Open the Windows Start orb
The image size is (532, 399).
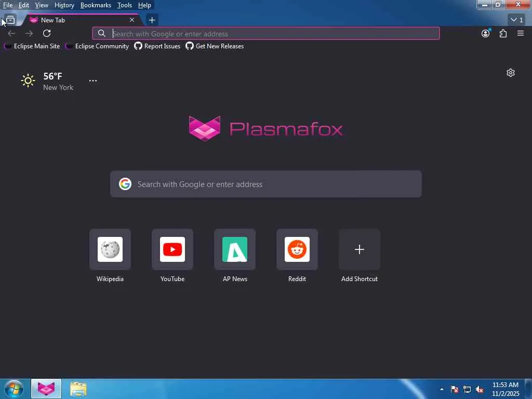pos(14,389)
